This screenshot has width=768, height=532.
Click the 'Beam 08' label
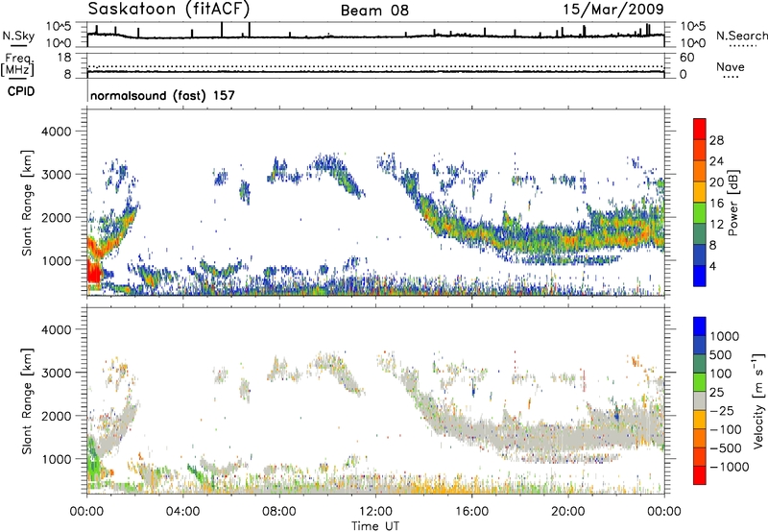374,11
